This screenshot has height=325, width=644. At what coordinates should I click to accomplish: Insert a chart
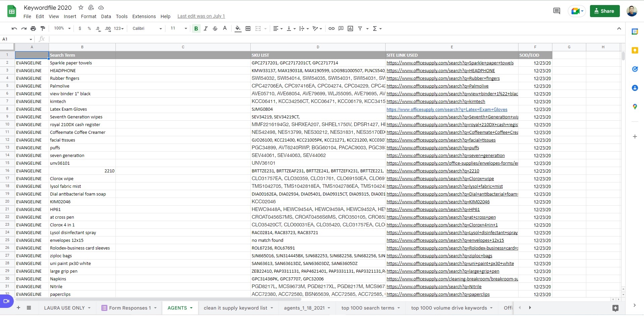tap(350, 29)
